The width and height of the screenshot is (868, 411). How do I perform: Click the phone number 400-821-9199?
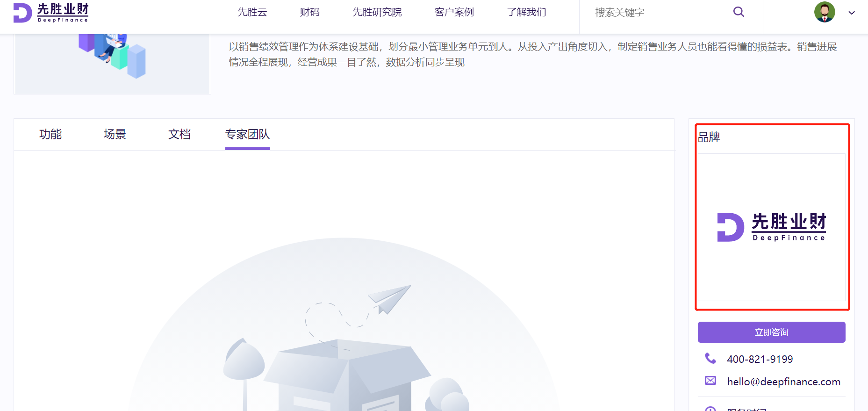pos(760,359)
